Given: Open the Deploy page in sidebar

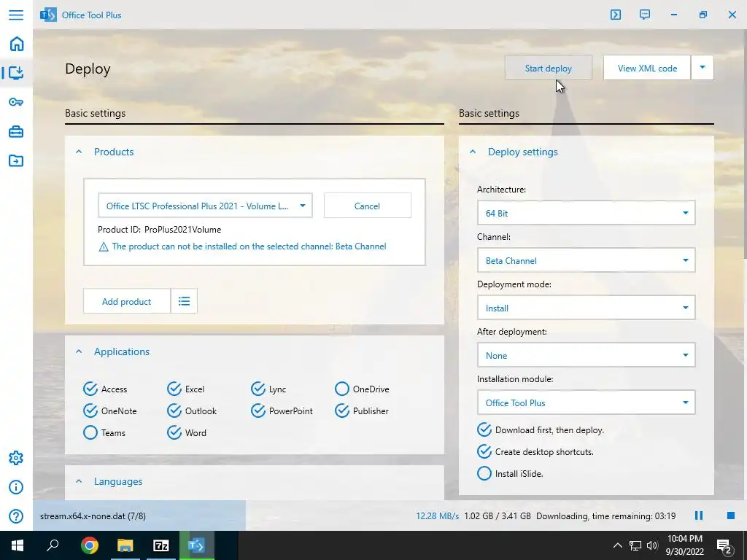Looking at the screenshot, I should pos(16,72).
